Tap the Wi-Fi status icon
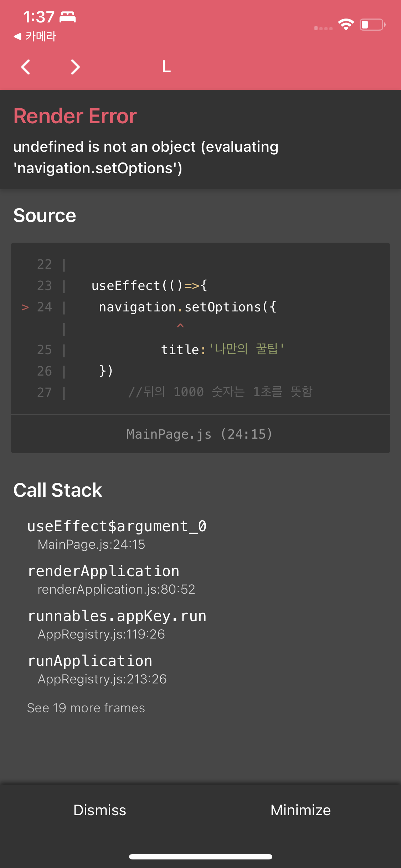The height and width of the screenshot is (868, 401). pyautogui.click(x=346, y=24)
